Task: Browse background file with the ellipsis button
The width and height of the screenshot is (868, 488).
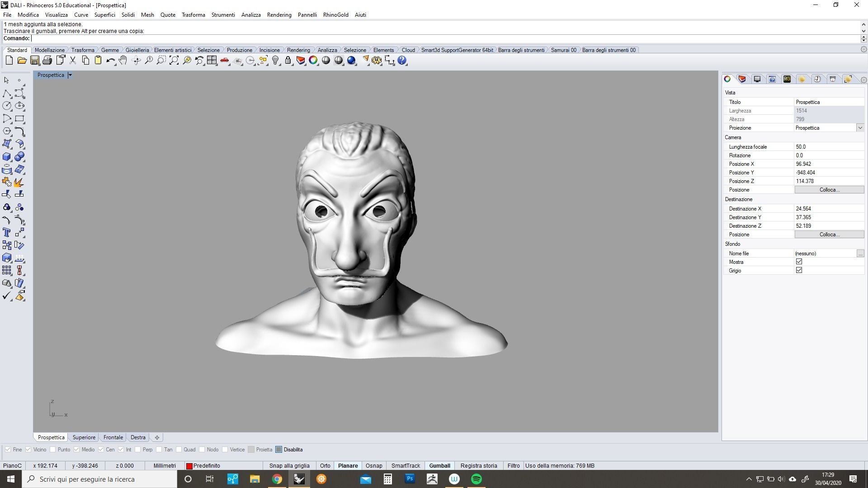Action: click(860, 253)
